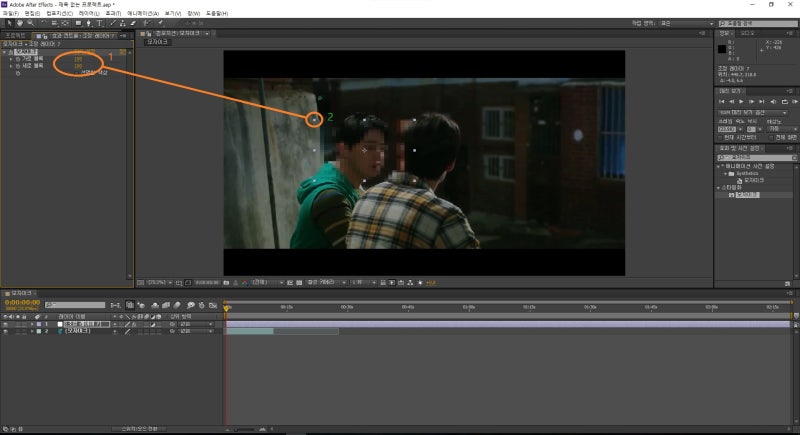
Task: Toggle loop option in preview panel
Action: (785, 101)
